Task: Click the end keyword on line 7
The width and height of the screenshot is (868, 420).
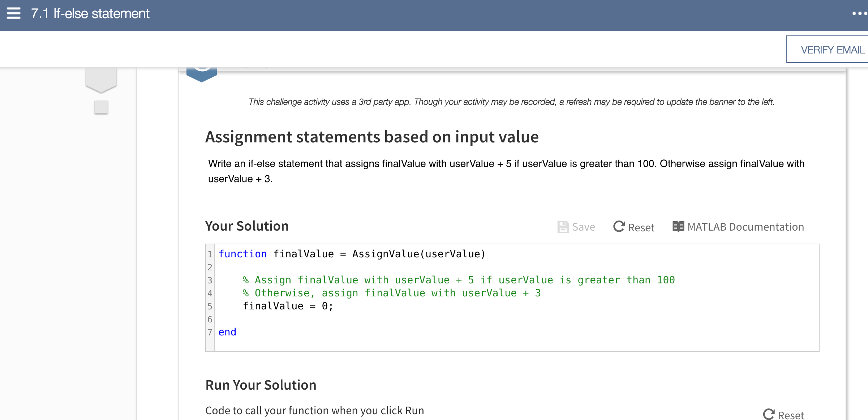Action: [x=227, y=331]
